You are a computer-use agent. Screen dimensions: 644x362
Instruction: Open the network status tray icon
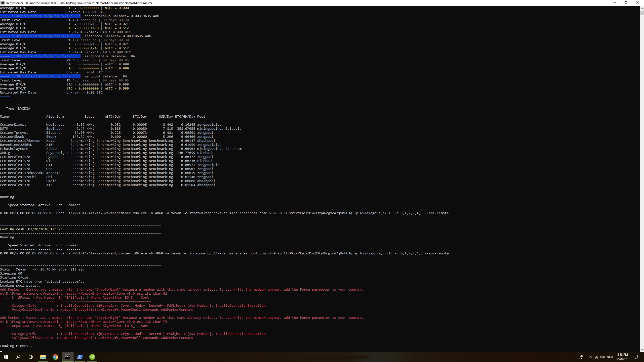pyautogui.click(x=597, y=357)
